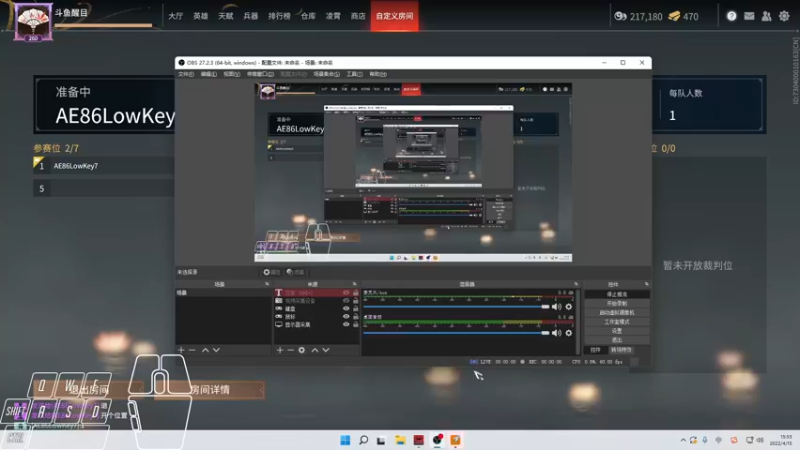The height and width of the screenshot is (450, 800).
Task: Open File Explorer from taskbar
Action: tap(400, 440)
